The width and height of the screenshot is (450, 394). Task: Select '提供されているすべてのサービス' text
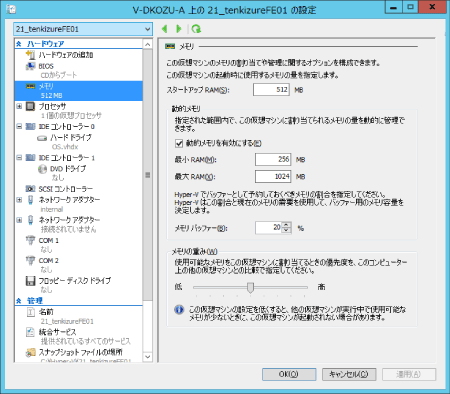(x=86, y=341)
